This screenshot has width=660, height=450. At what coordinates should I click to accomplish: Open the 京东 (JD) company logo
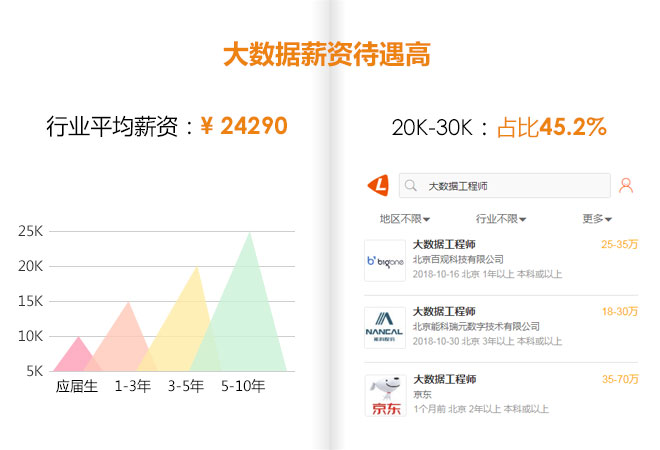385,396
